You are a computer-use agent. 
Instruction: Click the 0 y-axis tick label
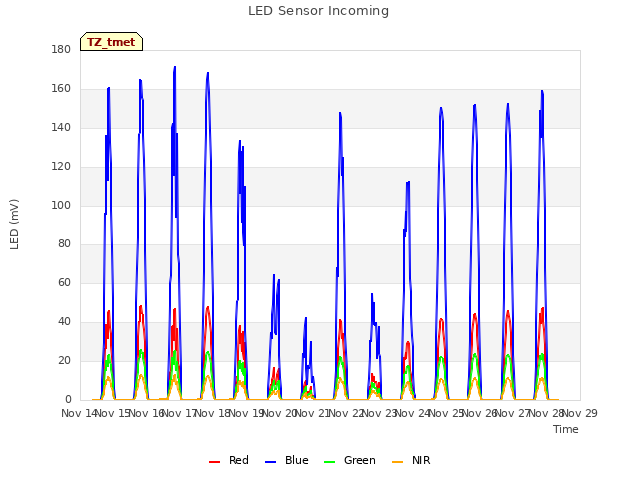tap(68, 400)
